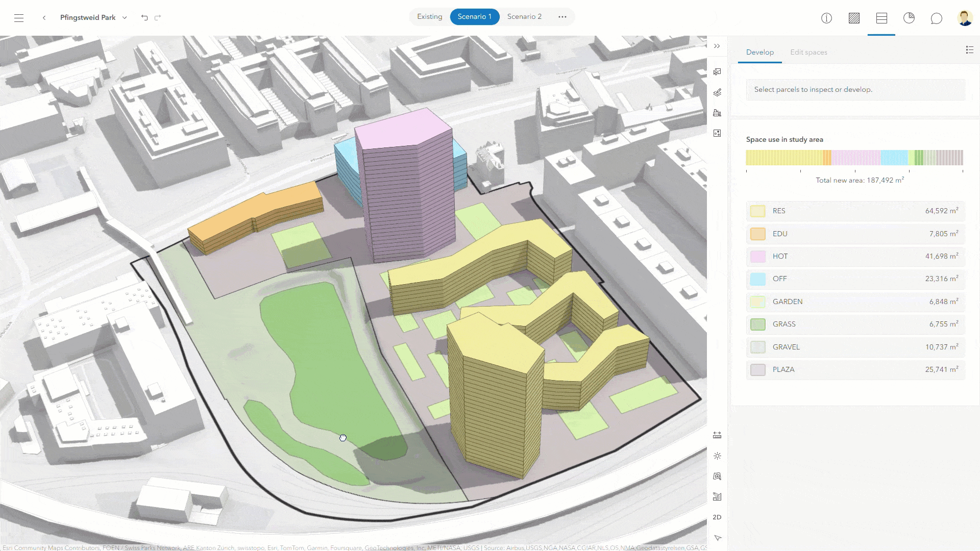Switch to the Edit spaces tab

pos(808,52)
